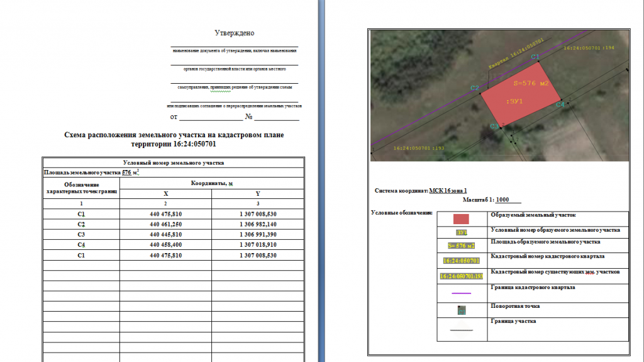Click the table cell 'C3'
The height and width of the screenshot is (362, 644).
coord(81,234)
